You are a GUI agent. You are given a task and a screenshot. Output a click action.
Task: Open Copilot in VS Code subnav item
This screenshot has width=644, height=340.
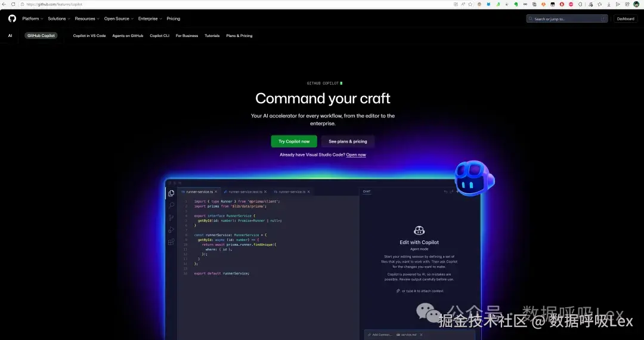click(89, 36)
